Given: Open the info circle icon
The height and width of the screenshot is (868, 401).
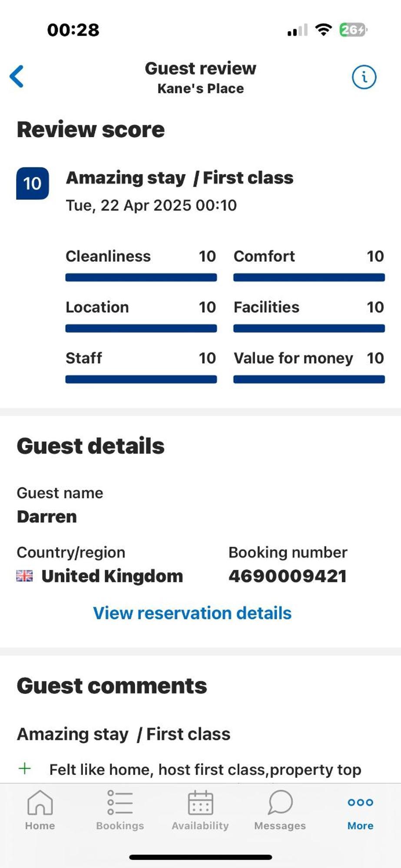Looking at the screenshot, I should coord(364,77).
